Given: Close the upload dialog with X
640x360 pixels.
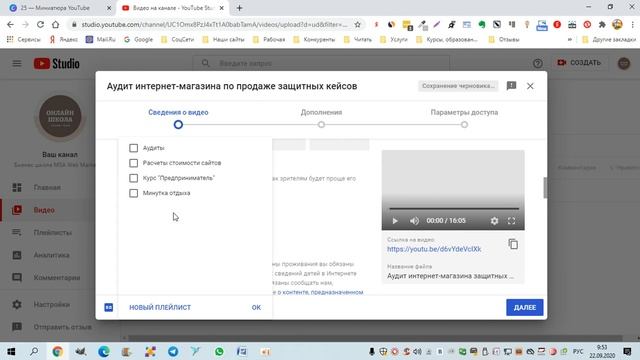Looking at the screenshot, I should 530,86.
